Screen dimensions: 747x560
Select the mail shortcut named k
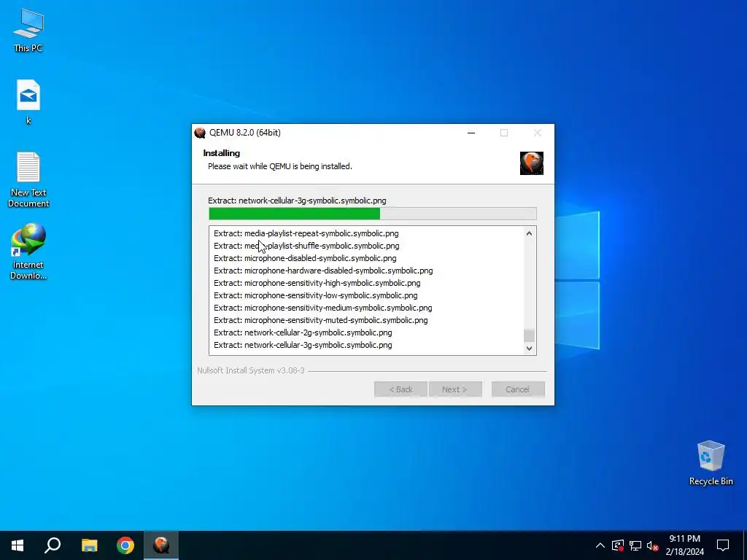(x=28, y=101)
